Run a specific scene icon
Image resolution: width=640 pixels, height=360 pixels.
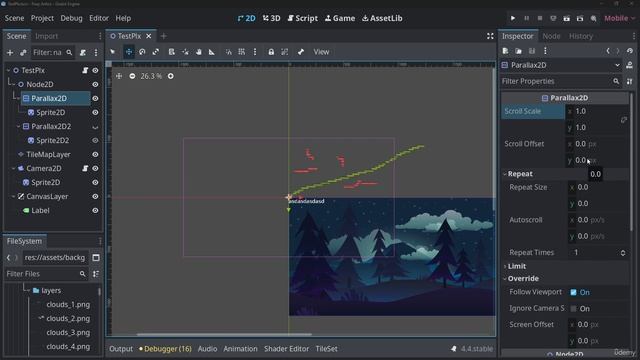[x=580, y=18]
